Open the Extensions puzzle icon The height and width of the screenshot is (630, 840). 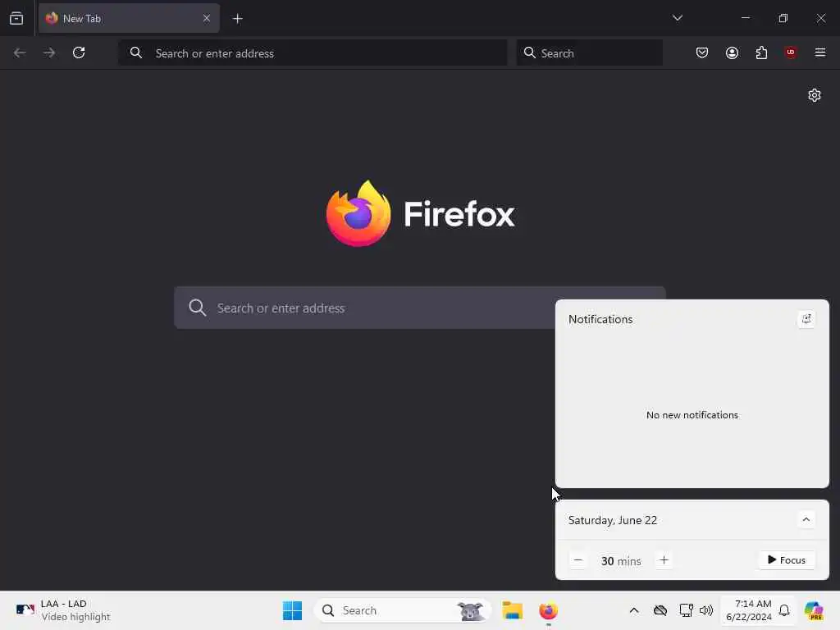click(x=761, y=52)
